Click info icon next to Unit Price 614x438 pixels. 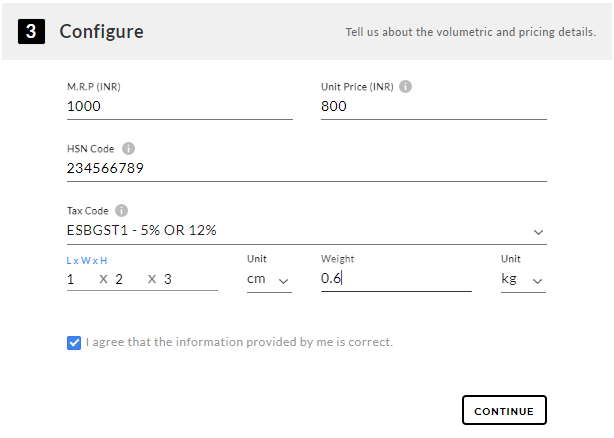tap(405, 87)
